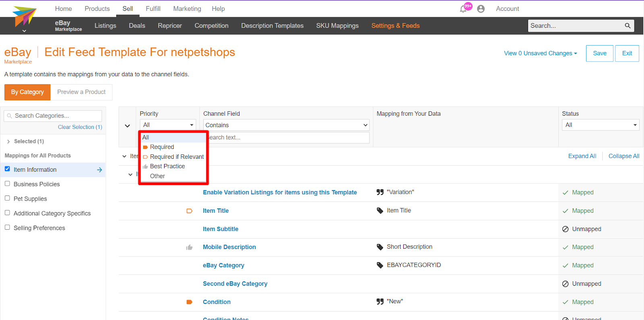The height and width of the screenshot is (320, 644).
Task: Collapse the sub-group chevron under Item Information
Action: [130, 175]
